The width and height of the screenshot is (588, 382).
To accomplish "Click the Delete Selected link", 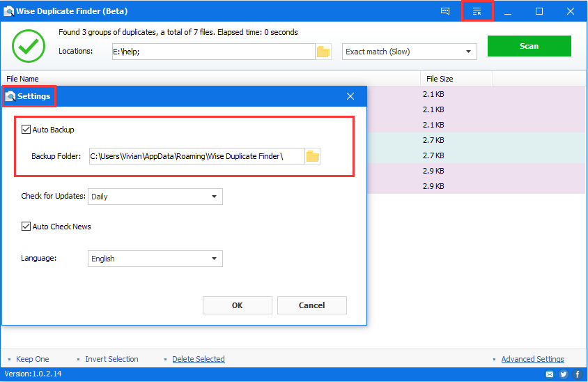I will pyautogui.click(x=199, y=359).
